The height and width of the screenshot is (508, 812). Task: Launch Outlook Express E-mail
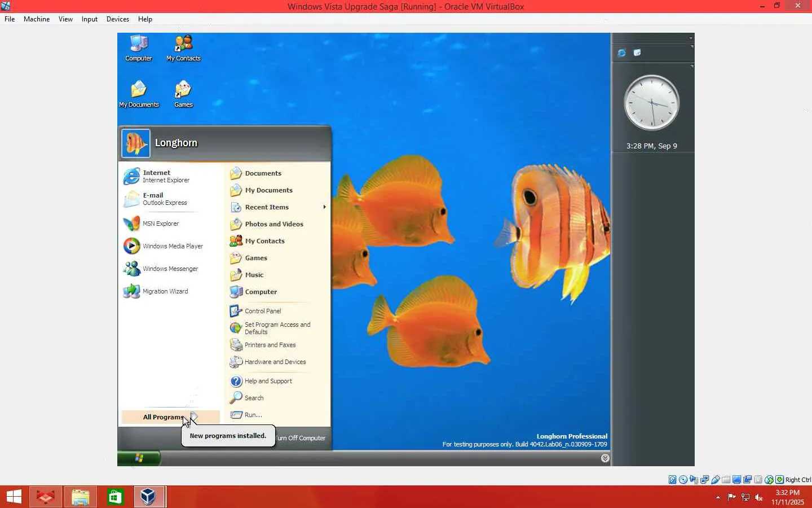pyautogui.click(x=170, y=199)
